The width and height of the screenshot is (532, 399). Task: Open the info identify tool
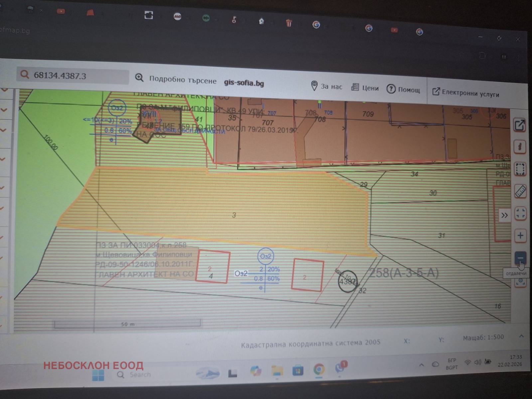[520, 147]
